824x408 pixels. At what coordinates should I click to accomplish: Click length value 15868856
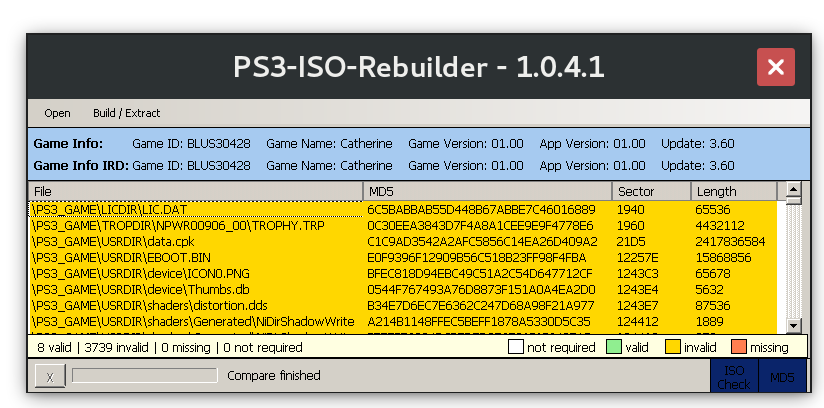723,258
